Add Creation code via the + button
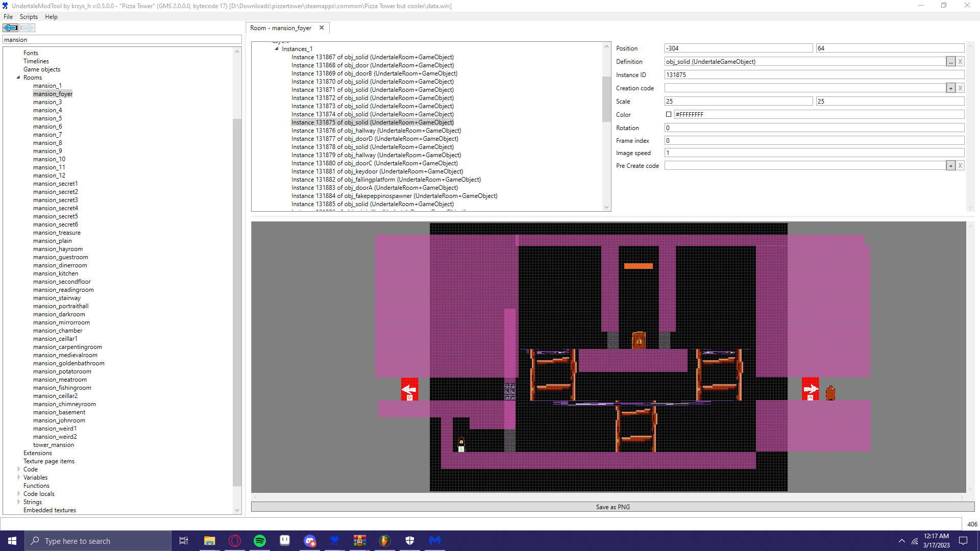Viewport: 980px width, 551px height. pos(950,88)
